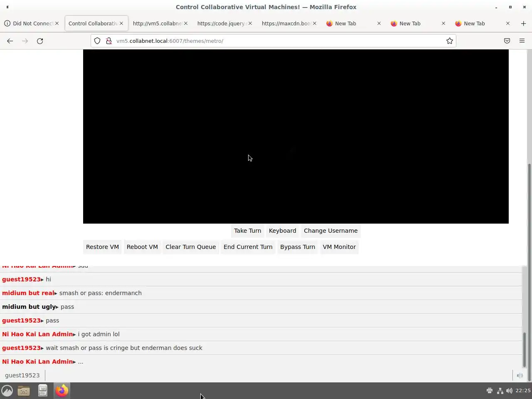Open the on-screen Keyboard
532x399 pixels.
pyautogui.click(x=283, y=231)
